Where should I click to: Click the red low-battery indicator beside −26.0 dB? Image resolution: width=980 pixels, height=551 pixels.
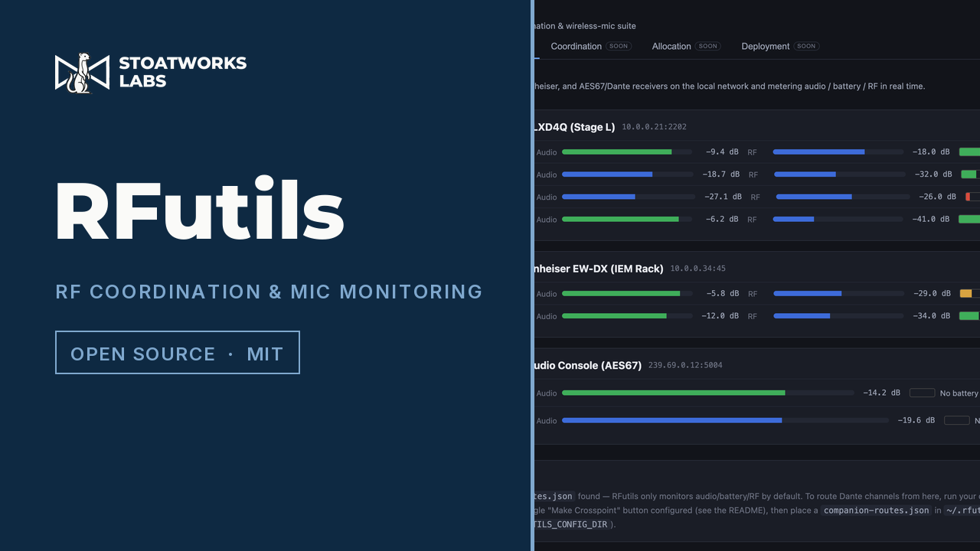coord(972,197)
